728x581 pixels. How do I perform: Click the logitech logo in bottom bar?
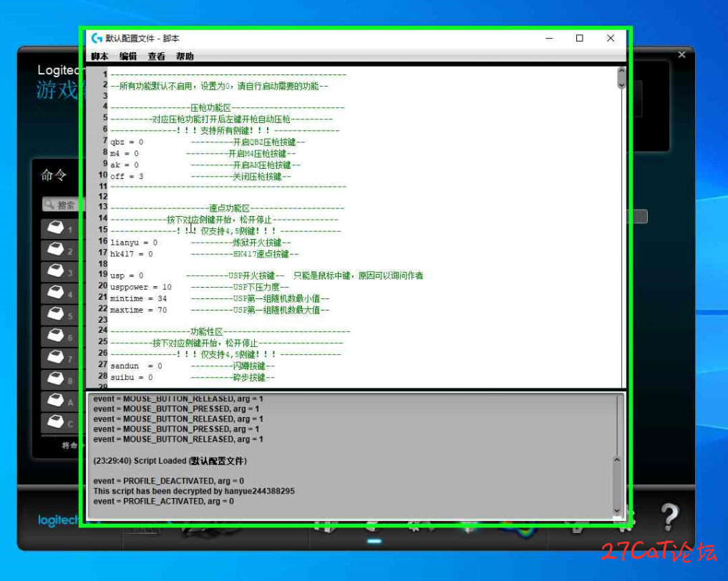(x=58, y=520)
